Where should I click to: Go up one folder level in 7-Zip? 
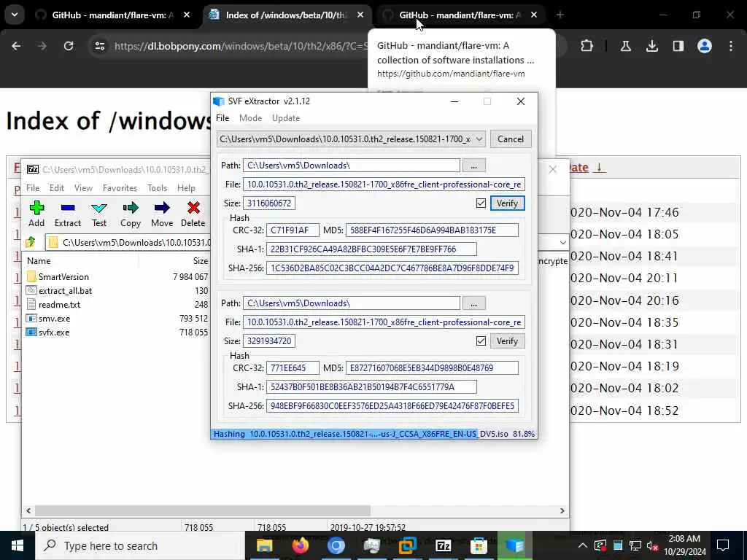tap(31, 242)
